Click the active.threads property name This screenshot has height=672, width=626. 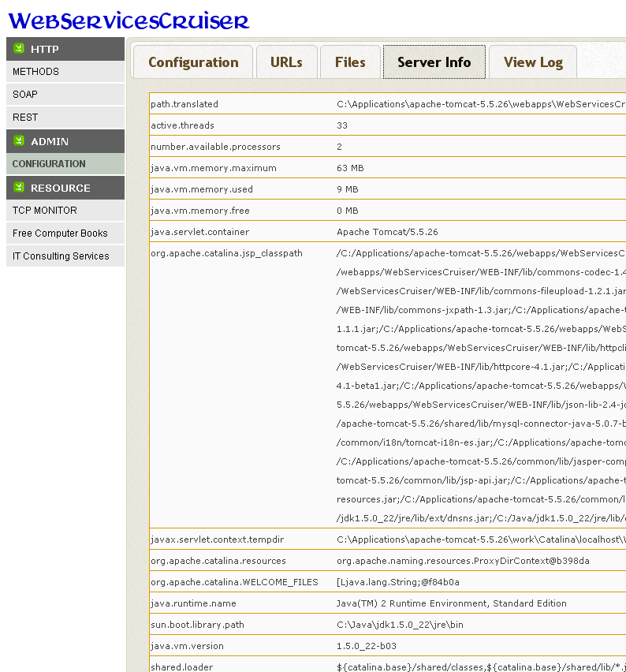pyautogui.click(x=182, y=125)
